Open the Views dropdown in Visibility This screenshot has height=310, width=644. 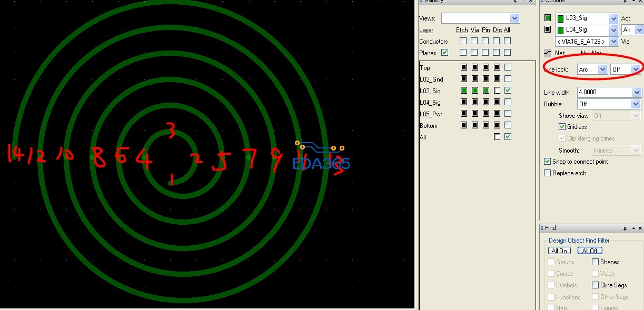[x=515, y=18]
